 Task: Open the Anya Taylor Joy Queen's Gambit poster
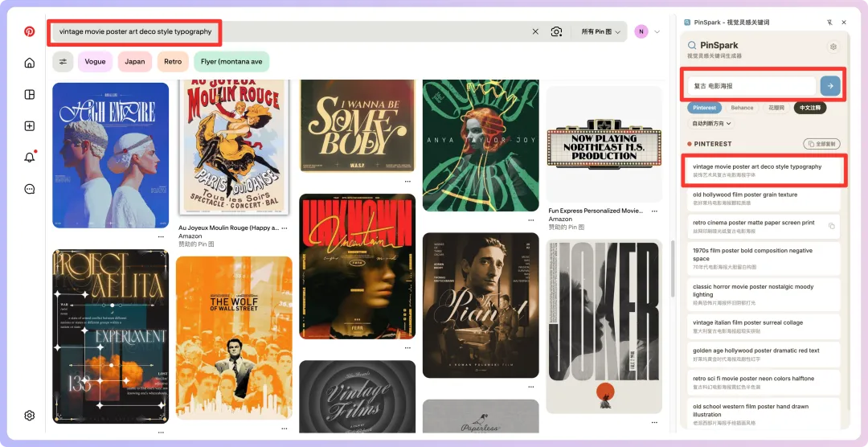481,146
